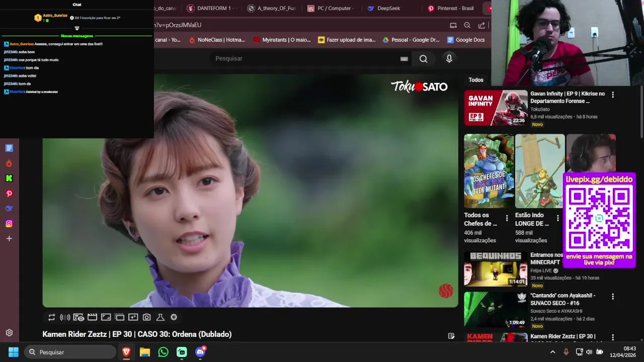Switch to the Pinterest - Brasil tab

click(x=451, y=9)
